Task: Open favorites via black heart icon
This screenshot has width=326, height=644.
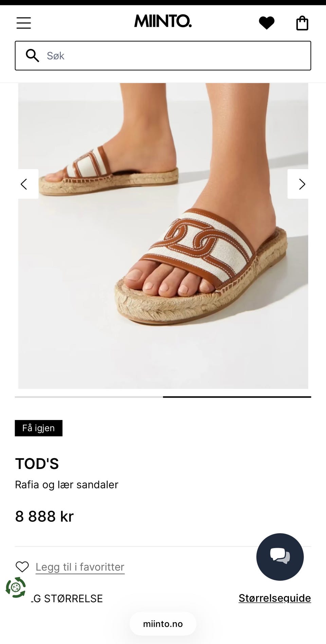Action: click(x=267, y=23)
